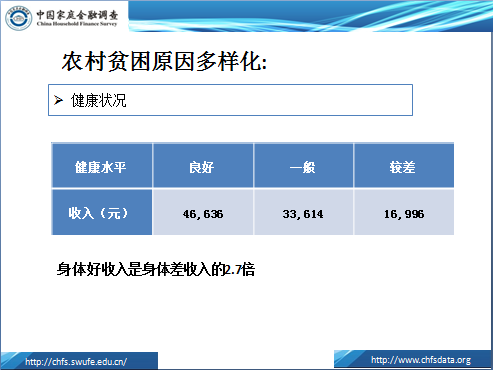This screenshot has width=493, height=370.
Task: Select the 良好 column header
Action: [203, 166]
